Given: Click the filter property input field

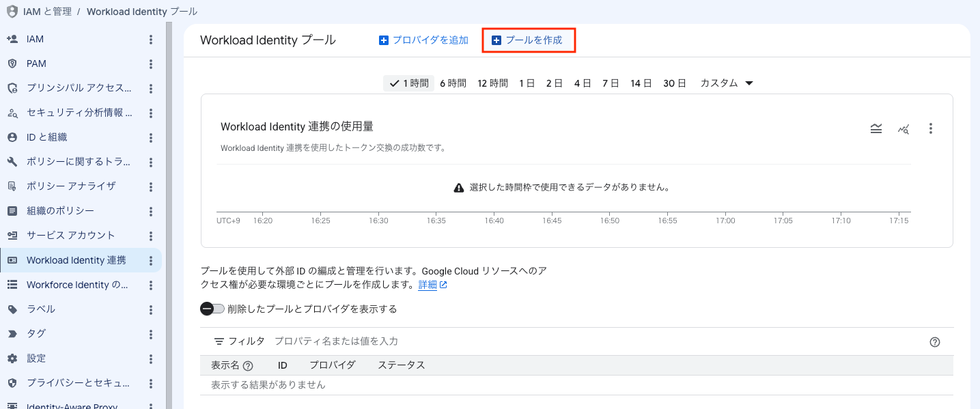Looking at the screenshot, I should (594, 341).
